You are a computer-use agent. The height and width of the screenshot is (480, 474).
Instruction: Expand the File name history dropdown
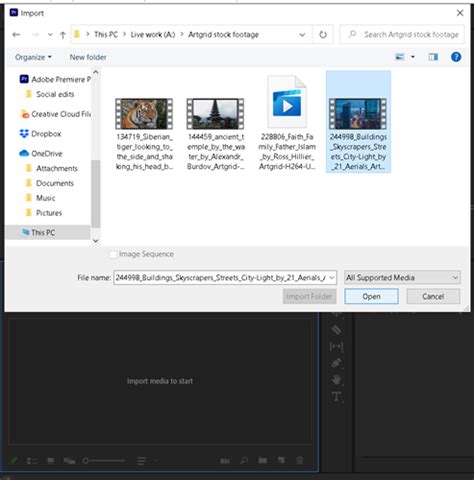(x=332, y=277)
